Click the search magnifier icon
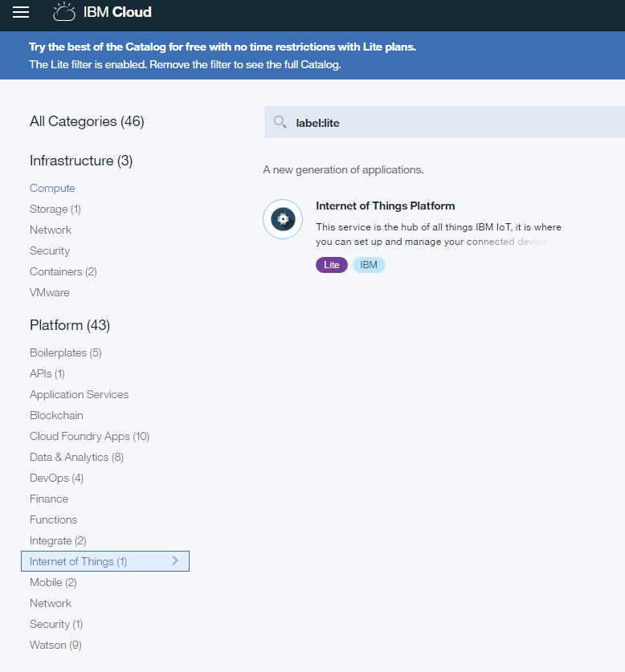625x672 pixels. pyautogui.click(x=280, y=122)
